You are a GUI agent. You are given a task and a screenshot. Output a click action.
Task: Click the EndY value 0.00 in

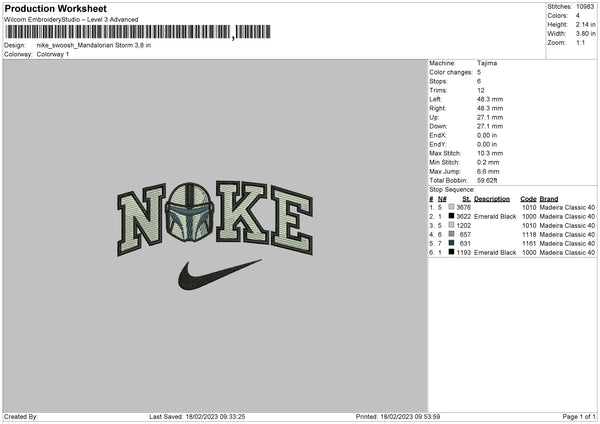coord(487,144)
